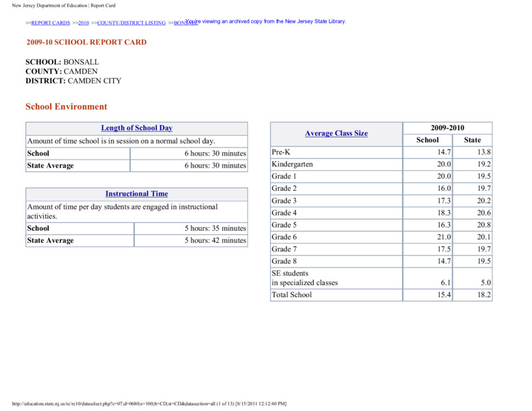The image size is (532, 411).
Task: Click the Grade 8 row label
Action: 284,261
